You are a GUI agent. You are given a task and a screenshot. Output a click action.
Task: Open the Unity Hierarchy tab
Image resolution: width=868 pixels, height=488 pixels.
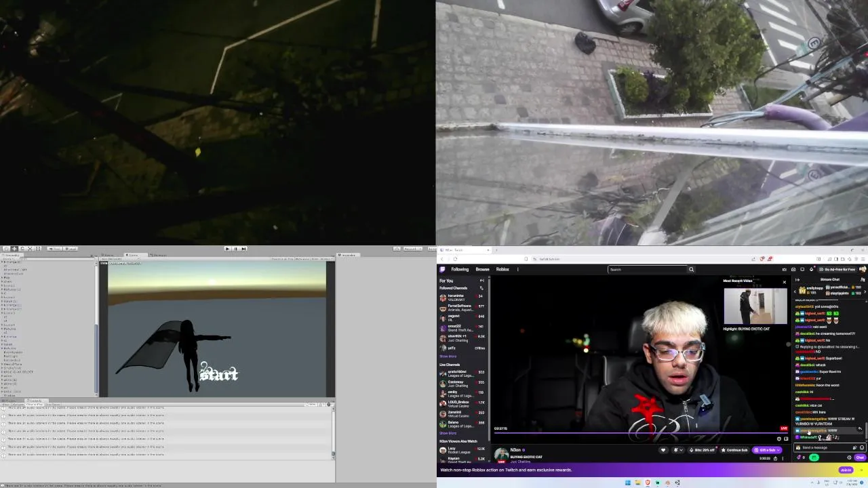pyautogui.click(x=12, y=255)
